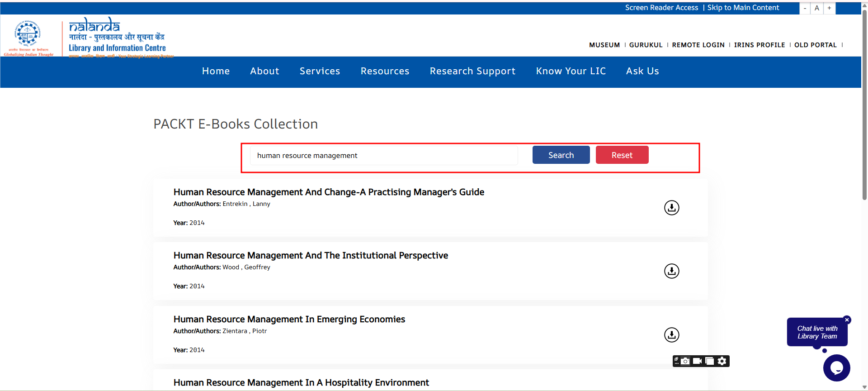Image resolution: width=868 pixels, height=391 pixels.
Task: Decrease font size with minus button
Action: [x=805, y=8]
